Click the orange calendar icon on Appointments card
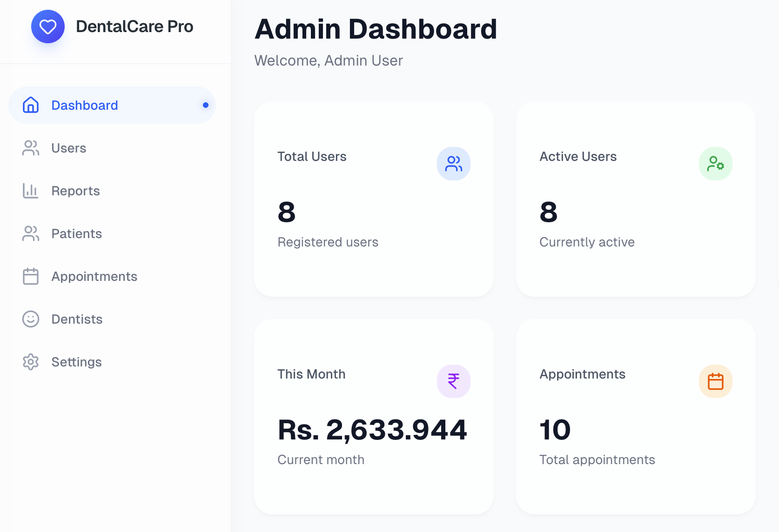 point(715,381)
